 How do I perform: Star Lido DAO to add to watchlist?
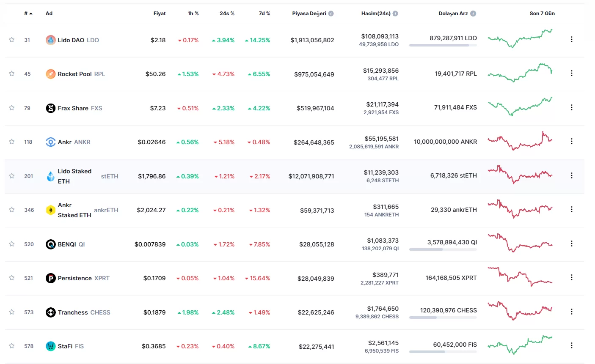point(12,40)
